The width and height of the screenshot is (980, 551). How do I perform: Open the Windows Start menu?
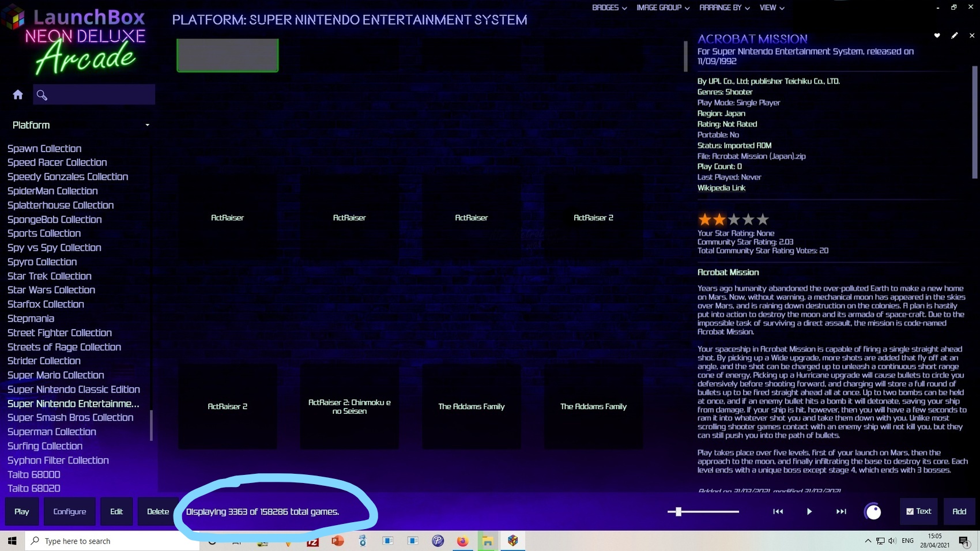pyautogui.click(x=12, y=541)
